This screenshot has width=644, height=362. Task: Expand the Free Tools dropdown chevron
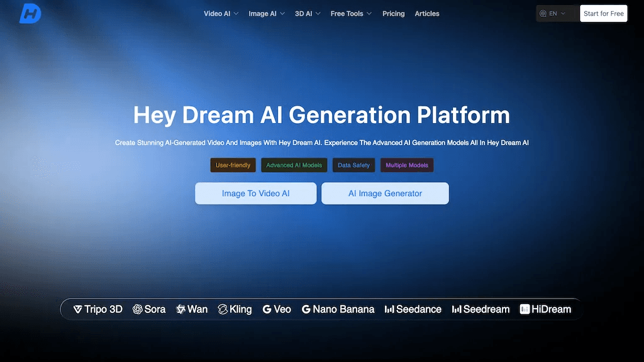[369, 14]
